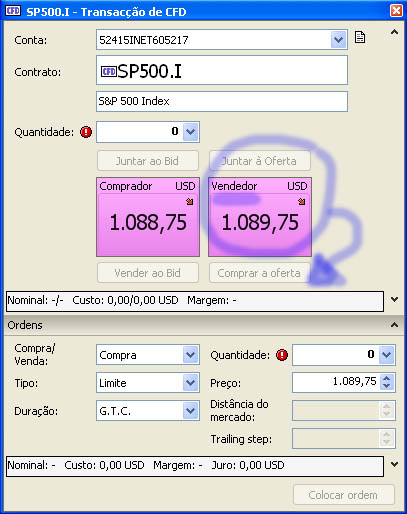Close the SP500.I transaction window
The width and height of the screenshot is (407, 514).
(396, 11)
